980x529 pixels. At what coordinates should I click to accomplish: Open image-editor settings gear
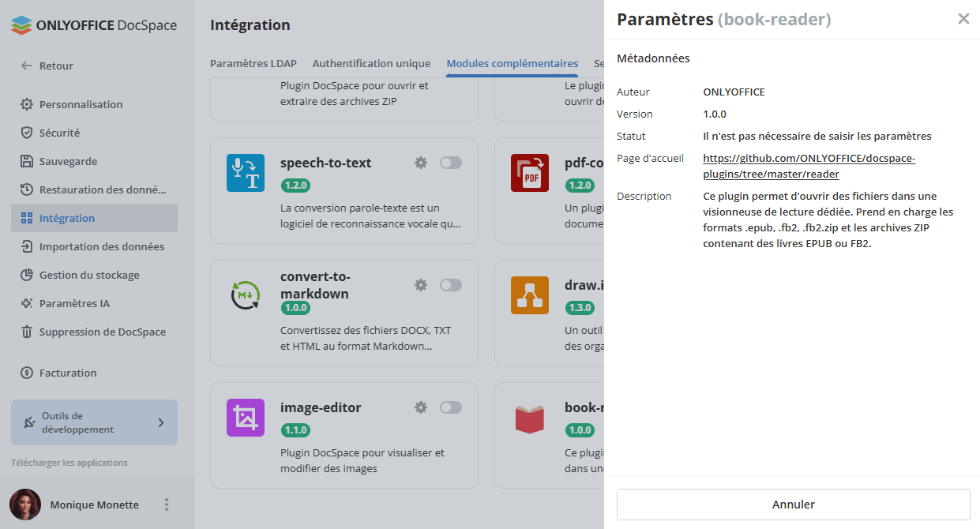pos(421,407)
